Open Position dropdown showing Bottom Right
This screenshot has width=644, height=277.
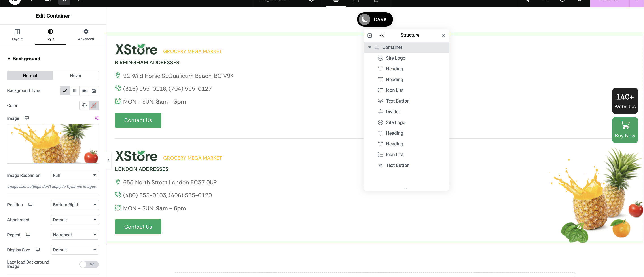pyautogui.click(x=75, y=205)
